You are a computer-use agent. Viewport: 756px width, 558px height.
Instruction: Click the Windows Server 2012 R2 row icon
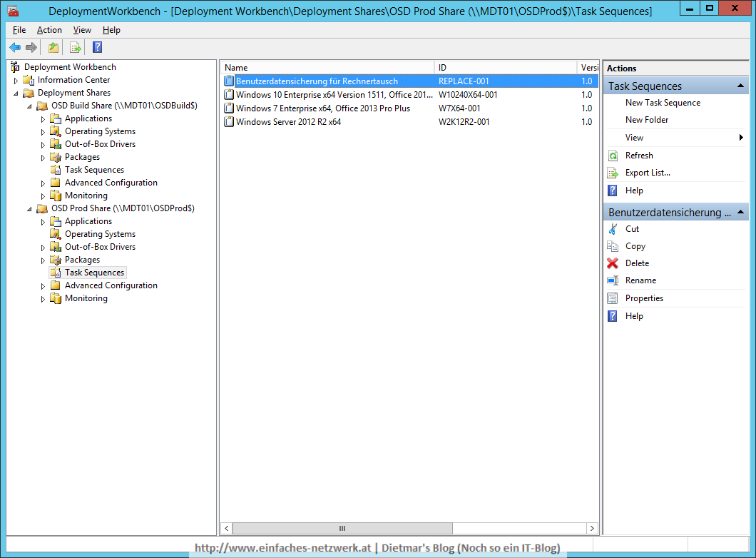[x=229, y=121]
